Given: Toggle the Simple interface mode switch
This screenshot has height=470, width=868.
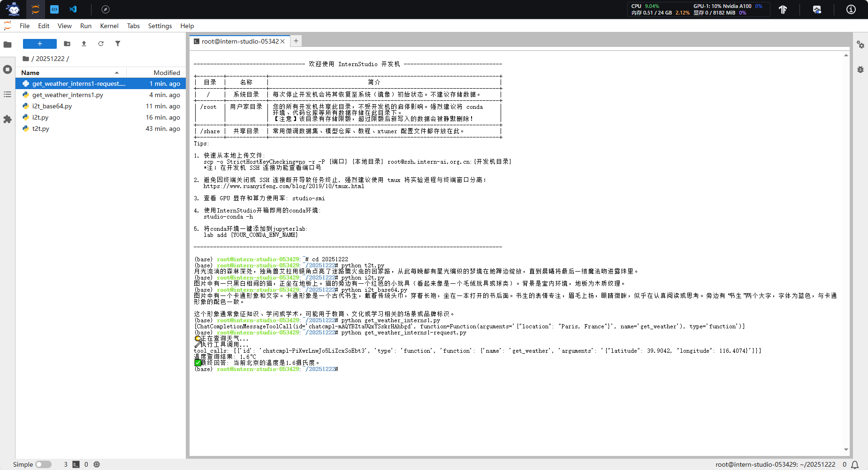Looking at the screenshot, I should pyautogui.click(x=43, y=464).
